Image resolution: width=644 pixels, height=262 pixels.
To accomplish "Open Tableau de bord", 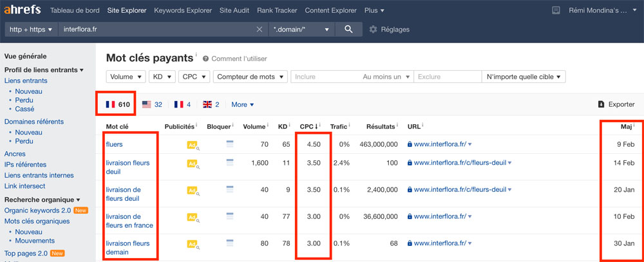I will [x=75, y=11].
